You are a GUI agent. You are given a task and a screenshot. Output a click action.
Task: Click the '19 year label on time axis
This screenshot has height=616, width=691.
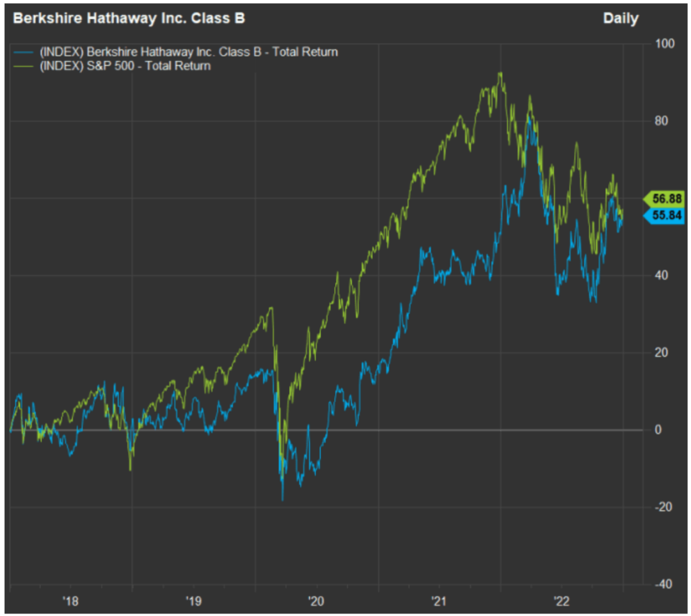pyautogui.click(x=193, y=601)
